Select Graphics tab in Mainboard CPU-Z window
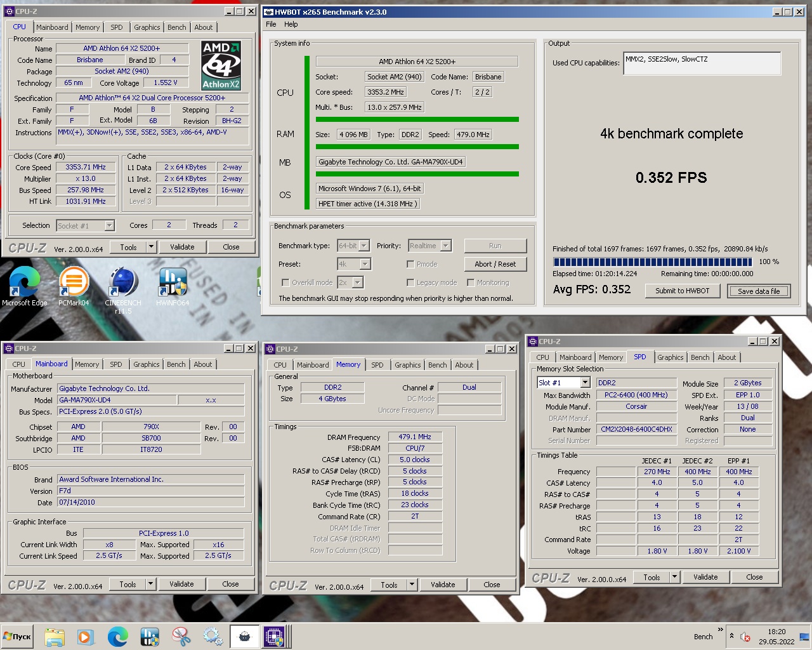Viewport: 812px width, 650px height. pos(147,364)
